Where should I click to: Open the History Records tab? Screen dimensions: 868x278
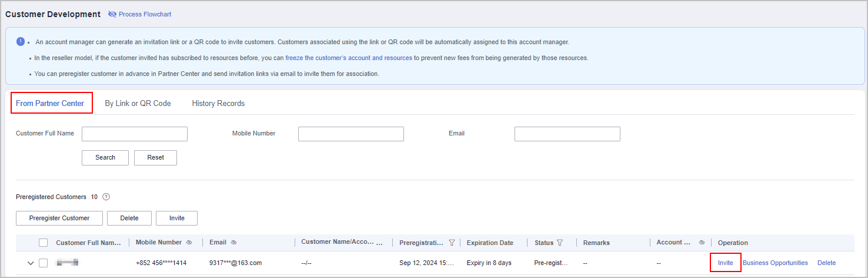tap(218, 103)
